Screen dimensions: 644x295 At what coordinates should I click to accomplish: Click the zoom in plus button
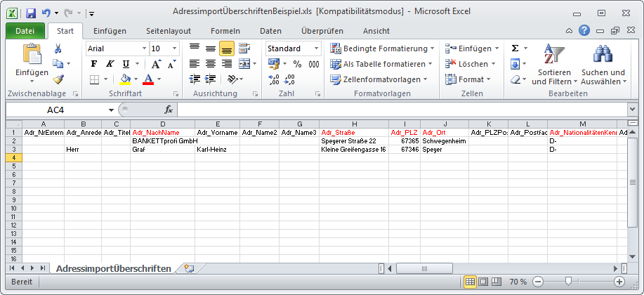coord(619,282)
